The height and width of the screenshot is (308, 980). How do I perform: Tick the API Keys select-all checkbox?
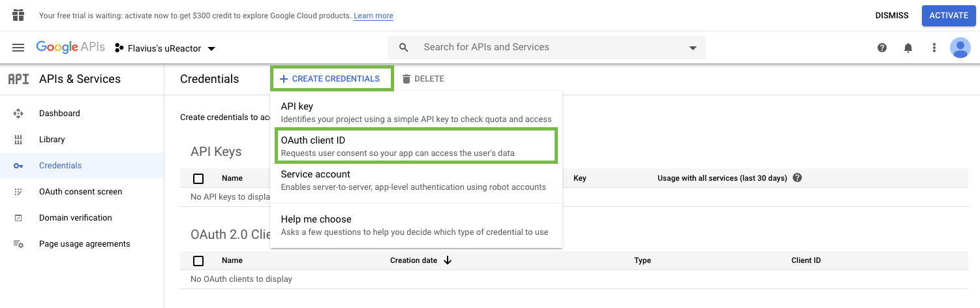(x=198, y=179)
